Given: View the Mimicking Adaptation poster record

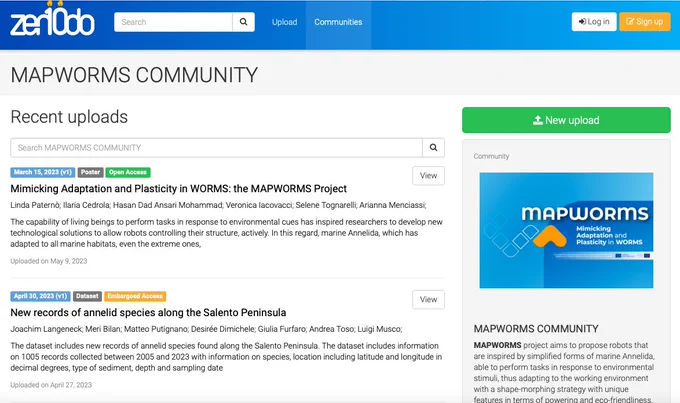Looking at the screenshot, I should click(x=428, y=176).
